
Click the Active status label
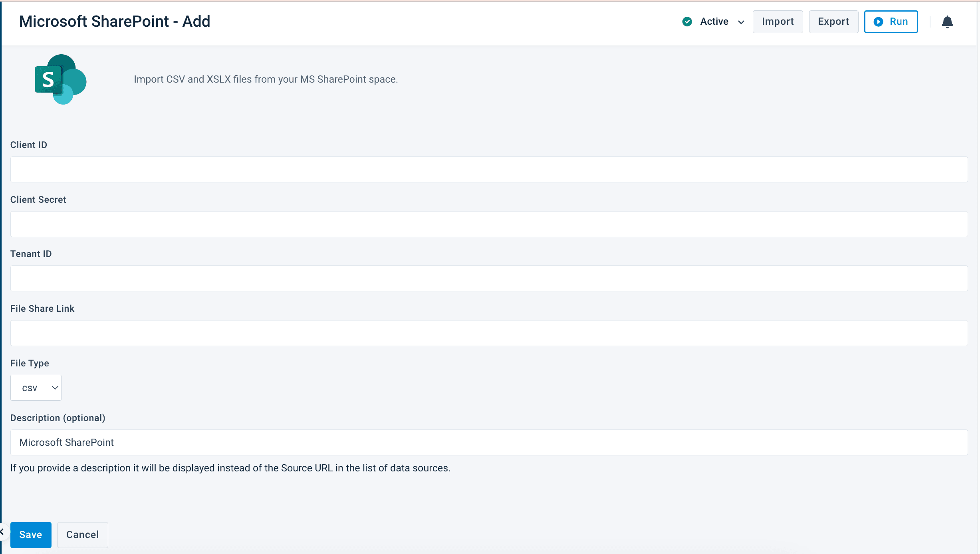714,22
